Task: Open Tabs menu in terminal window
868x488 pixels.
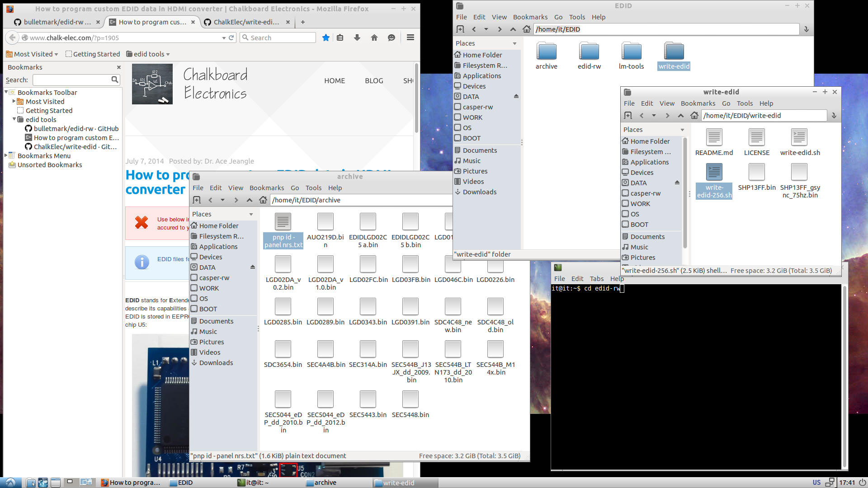Action: point(597,279)
